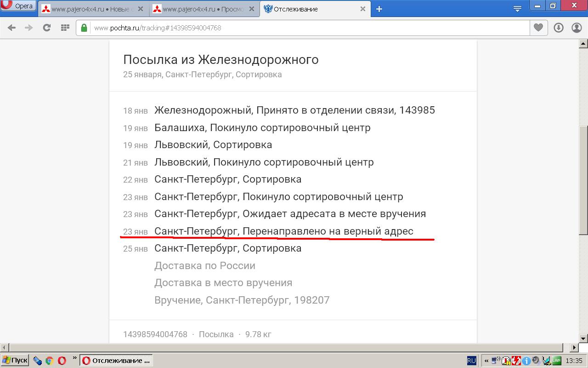Click the browser Back arrow
The width and height of the screenshot is (588, 368).
[11, 28]
